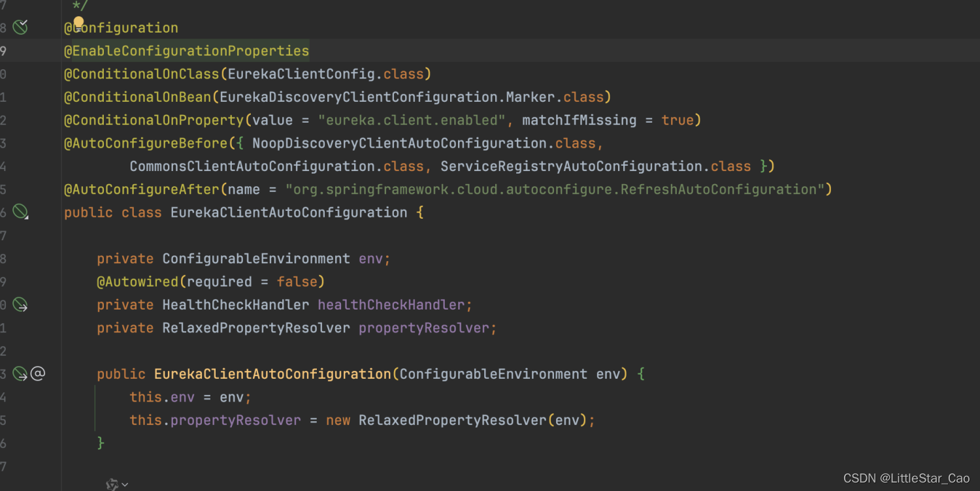Click NoopDiscoveryClientAutoConfiguration reference
Screen dimensions: 980x491
[399, 143]
